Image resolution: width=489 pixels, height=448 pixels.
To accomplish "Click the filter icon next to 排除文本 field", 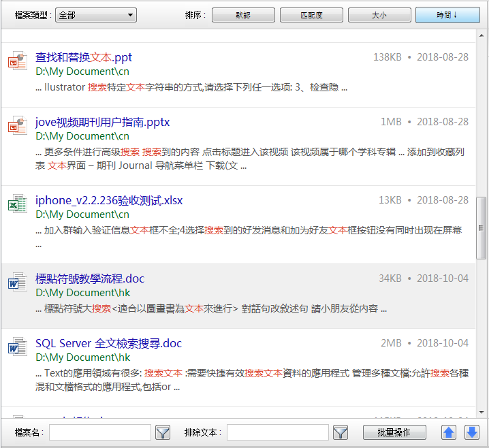I will [341, 432].
